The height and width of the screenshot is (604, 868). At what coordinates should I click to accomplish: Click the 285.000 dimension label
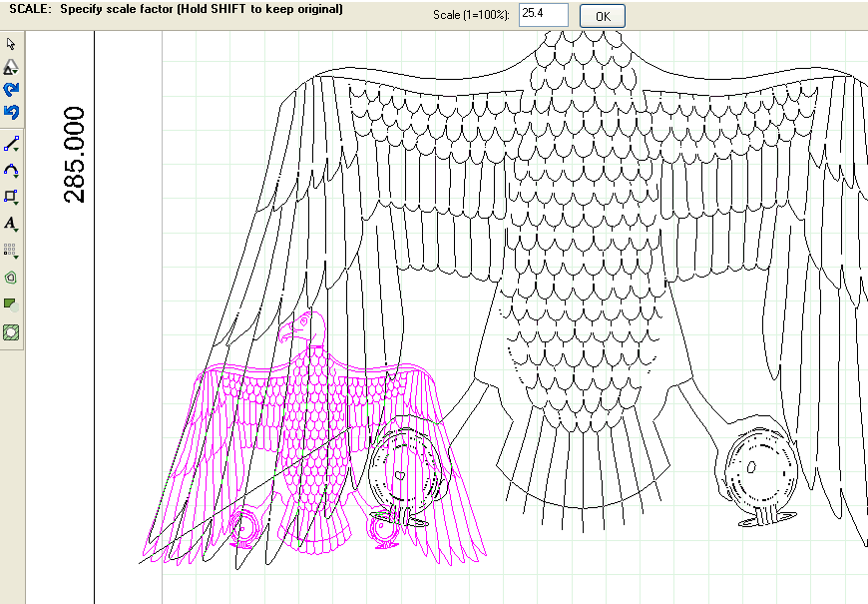[74, 155]
